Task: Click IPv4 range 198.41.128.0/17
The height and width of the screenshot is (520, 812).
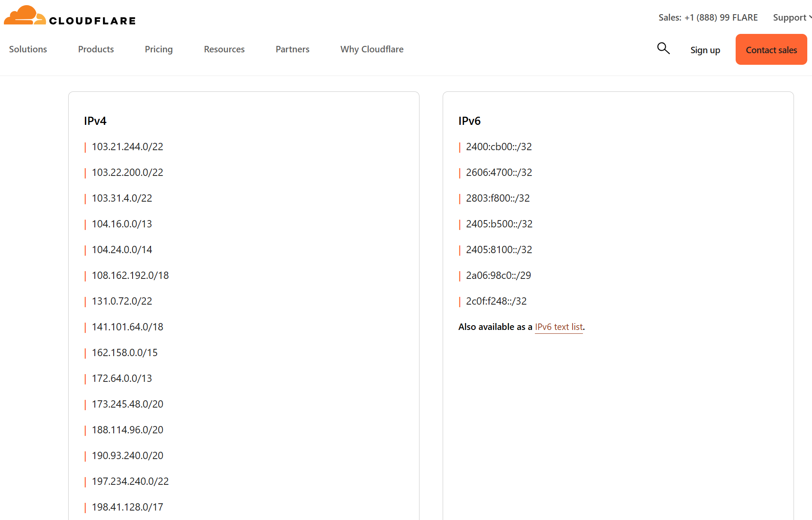Action: (x=127, y=507)
